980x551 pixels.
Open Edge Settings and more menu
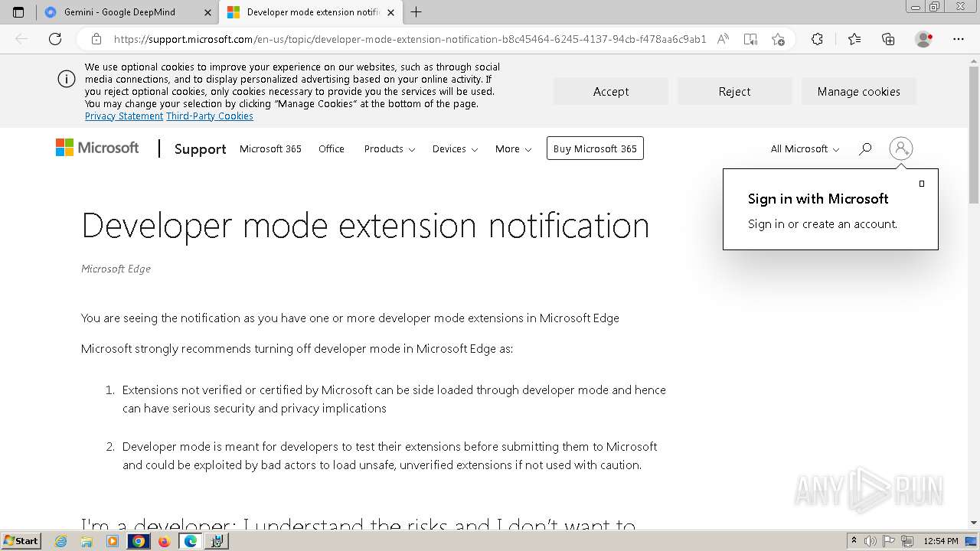[x=959, y=39]
